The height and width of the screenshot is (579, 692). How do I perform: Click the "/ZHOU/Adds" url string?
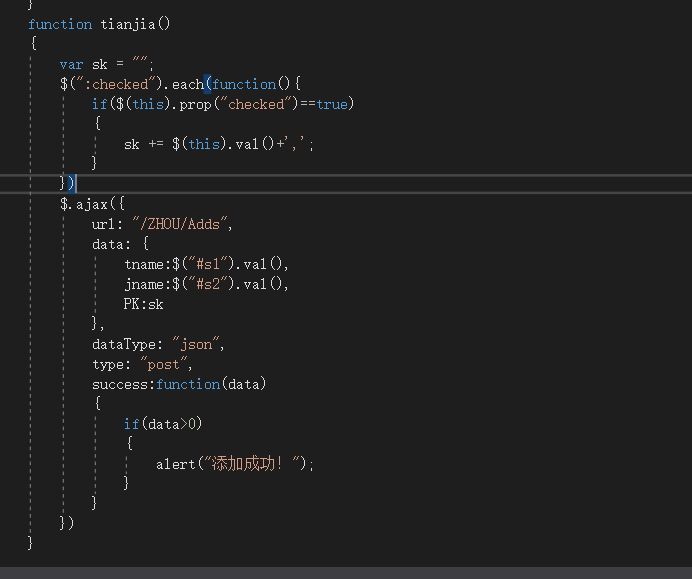point(180,224)
